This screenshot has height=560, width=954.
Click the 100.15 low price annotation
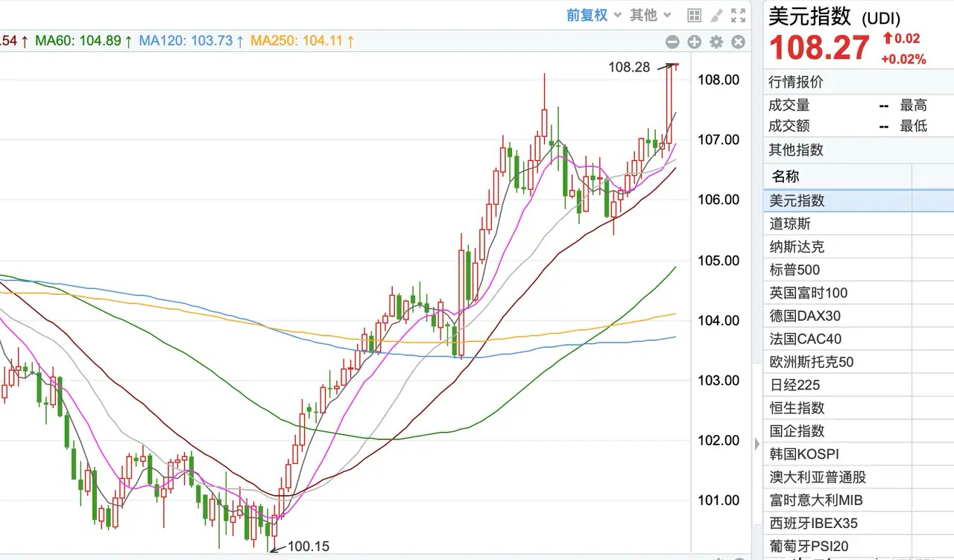309,547
